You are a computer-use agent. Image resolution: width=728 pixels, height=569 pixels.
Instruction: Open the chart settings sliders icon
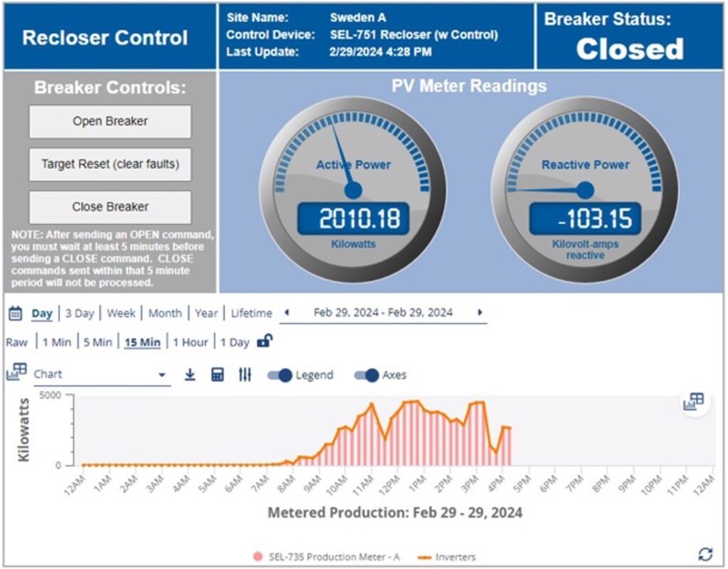tap(245, 375)
